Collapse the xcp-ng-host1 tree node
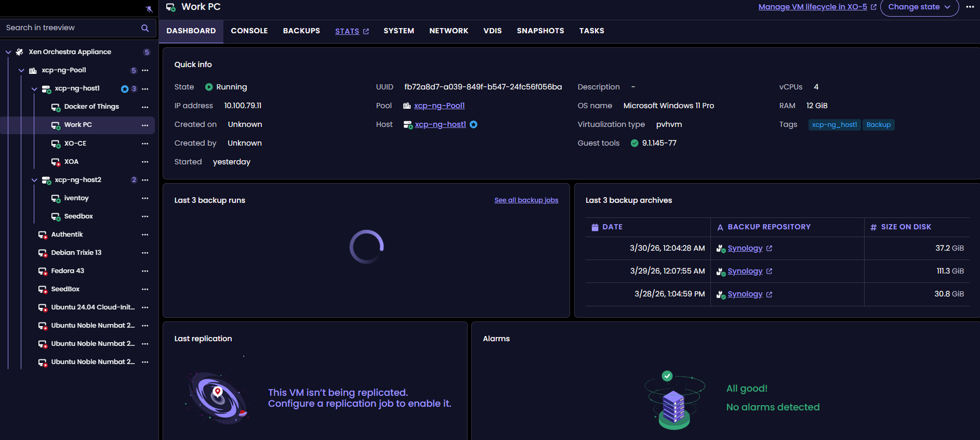 pyautogui.click(x=34, y=89)
